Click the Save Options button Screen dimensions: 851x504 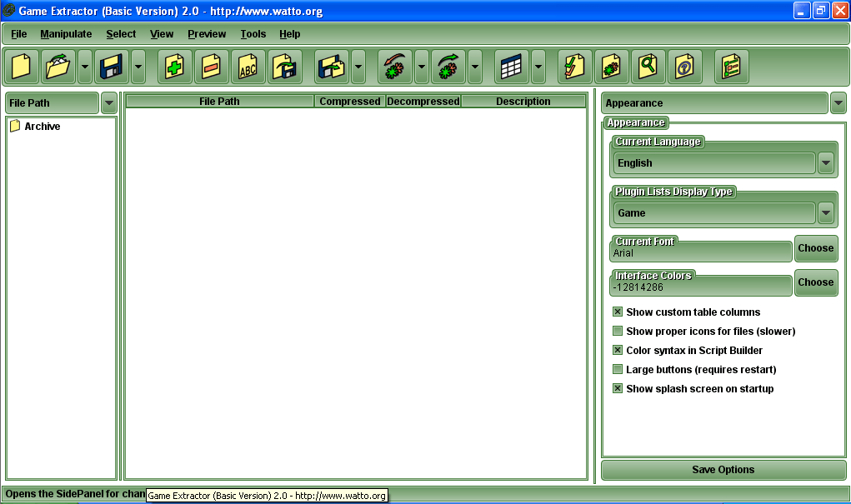point(723,469)
